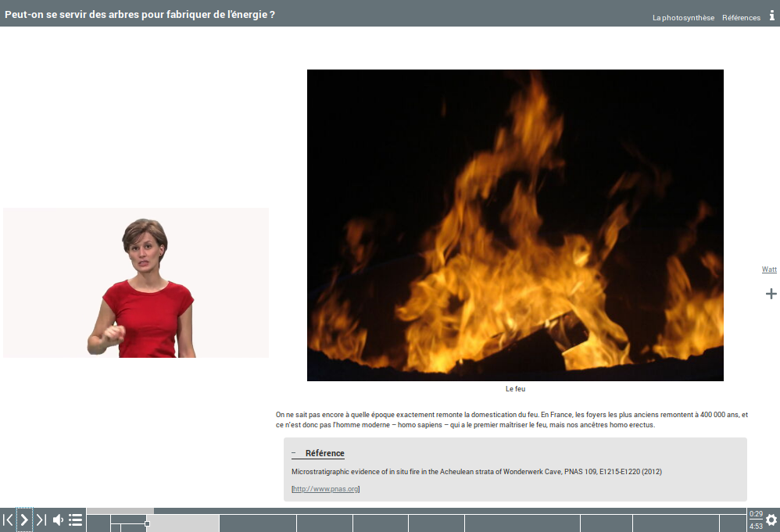Click the sign language interpreter video
This screenshot has height=532, width=780.
(136, 283)
